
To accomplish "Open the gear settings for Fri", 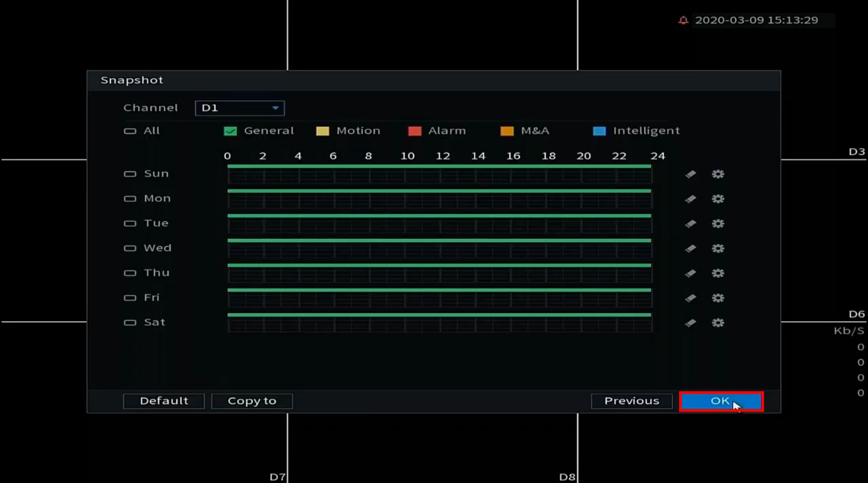I will (x=718, y=298).
